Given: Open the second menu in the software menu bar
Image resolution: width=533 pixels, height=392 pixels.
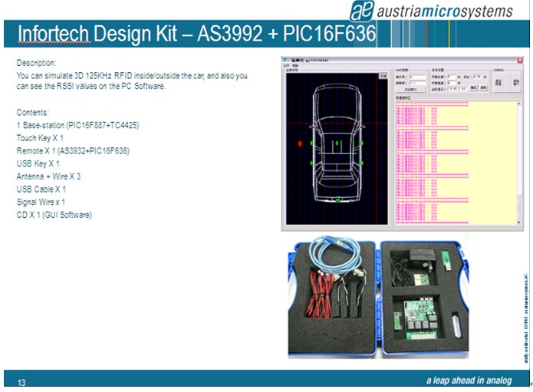Looking at the screenshot, I should (295, 66).
